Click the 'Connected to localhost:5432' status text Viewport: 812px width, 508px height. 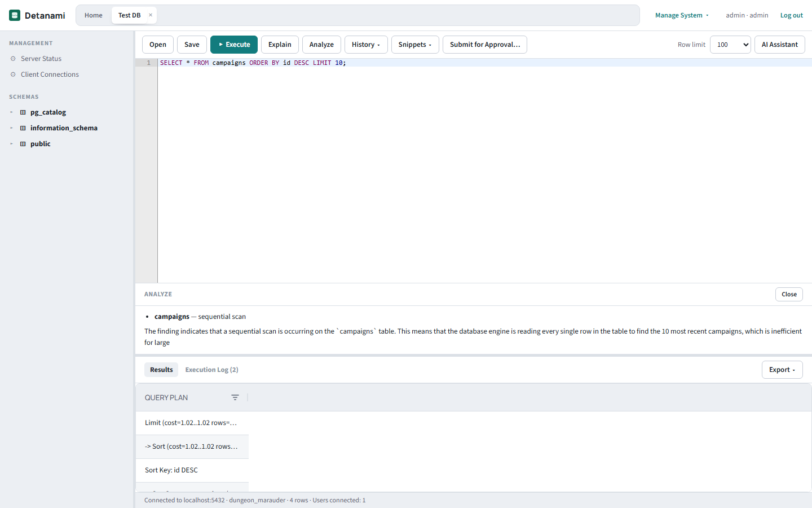coord(184,500)
